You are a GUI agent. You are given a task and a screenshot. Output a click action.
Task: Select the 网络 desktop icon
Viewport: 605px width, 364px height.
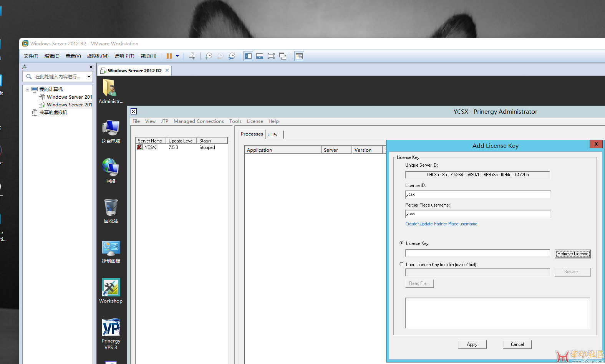pyautogui.click(x=111, y=171)
